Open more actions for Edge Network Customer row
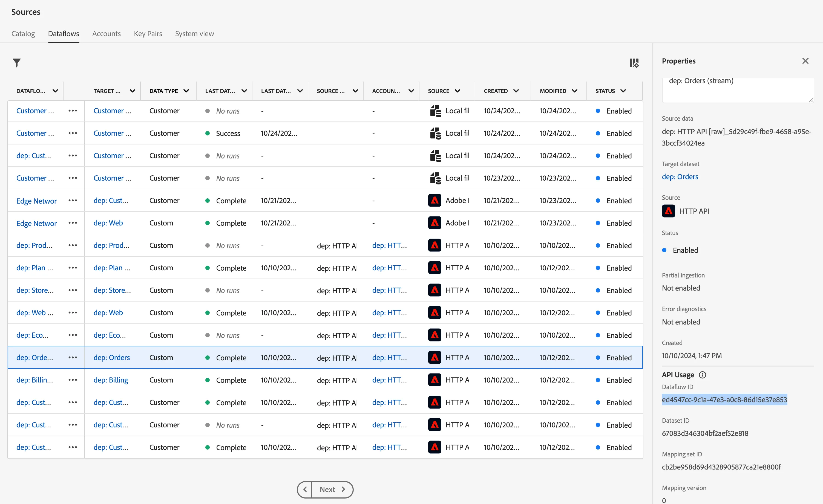 coord(73,200)
